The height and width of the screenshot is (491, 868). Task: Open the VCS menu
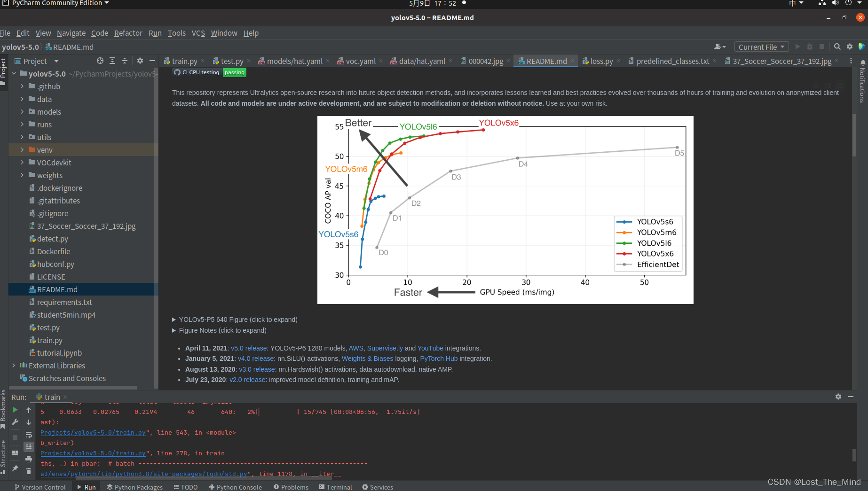click(x=198, y=33)
